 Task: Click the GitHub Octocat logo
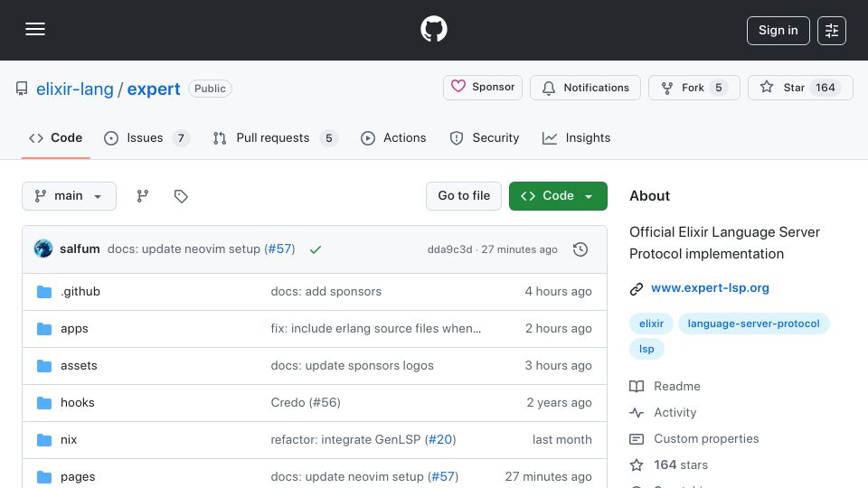pos(433,29)
